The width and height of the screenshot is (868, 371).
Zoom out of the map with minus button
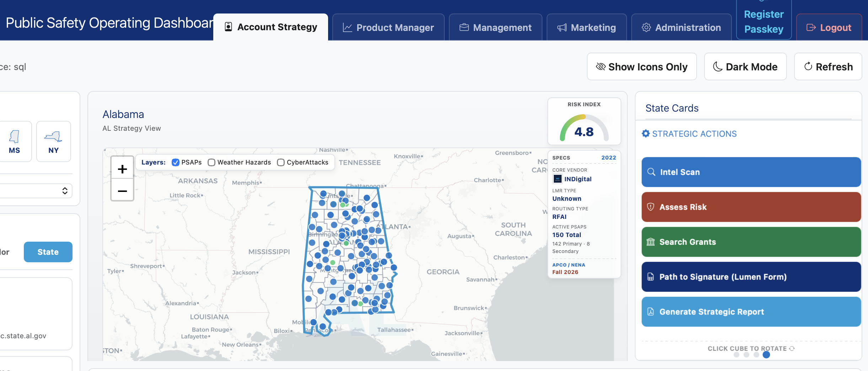122,191
